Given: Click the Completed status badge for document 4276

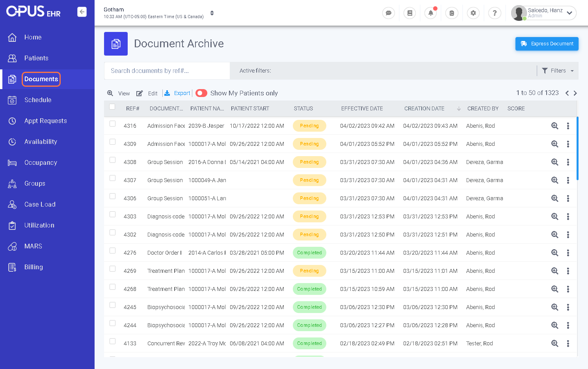Looking at the screenshot, I should click(309, 253).
